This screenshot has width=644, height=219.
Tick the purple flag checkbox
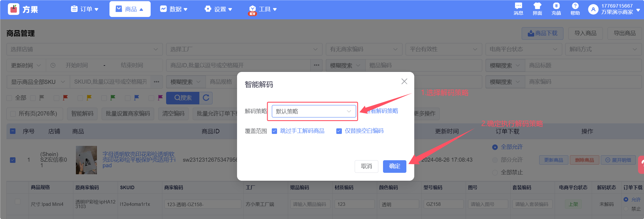click(x=151, y=98)
